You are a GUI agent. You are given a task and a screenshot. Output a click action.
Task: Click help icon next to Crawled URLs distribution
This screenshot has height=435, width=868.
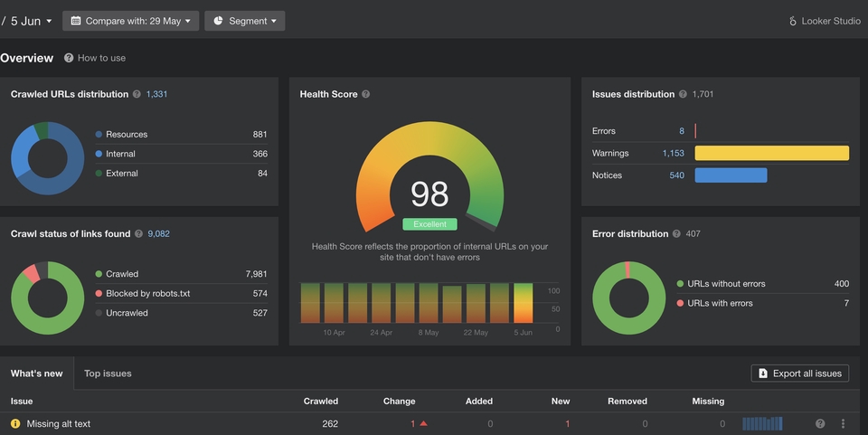pyautogui.click(x=137, y=94)
